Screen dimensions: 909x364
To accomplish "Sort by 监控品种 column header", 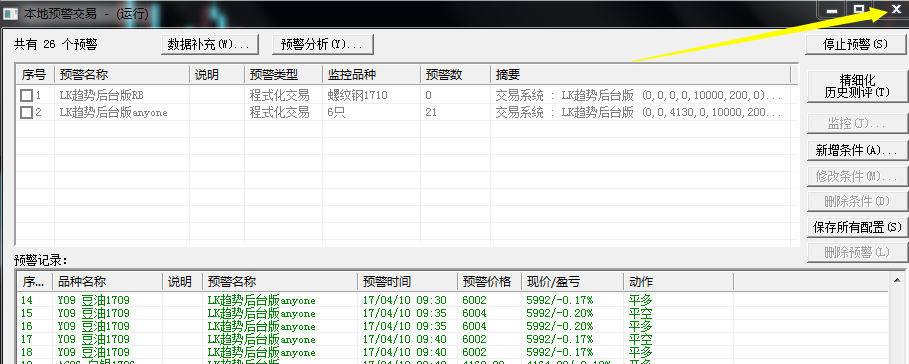I will (372, 75).
